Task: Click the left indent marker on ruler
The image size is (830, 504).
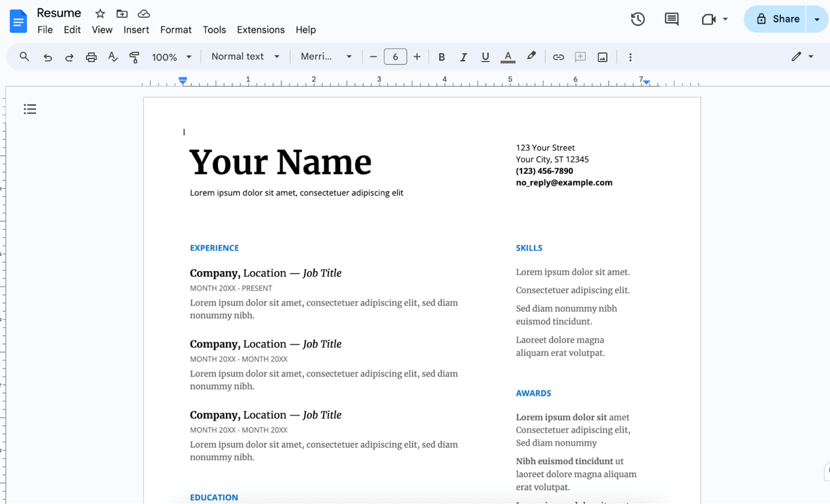Action: (183, 81)
